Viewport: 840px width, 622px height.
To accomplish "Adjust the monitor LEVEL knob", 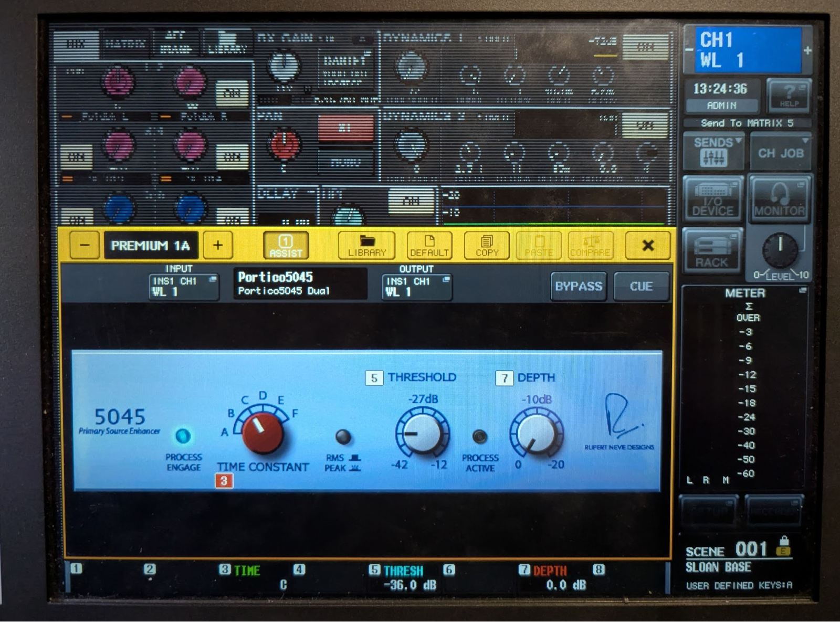I will point(780,250).
